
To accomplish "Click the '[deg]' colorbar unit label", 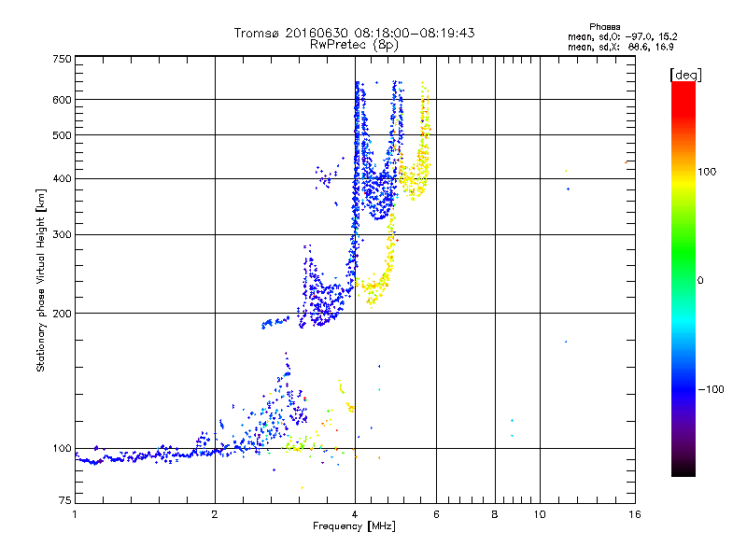I will point(685,76).
